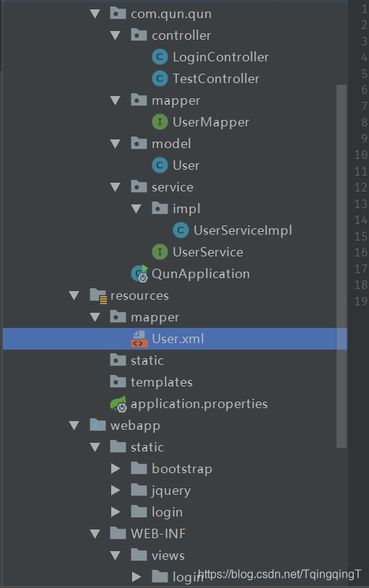
Task: Click the com.qun.qun package folder icon
Action: 118,14
